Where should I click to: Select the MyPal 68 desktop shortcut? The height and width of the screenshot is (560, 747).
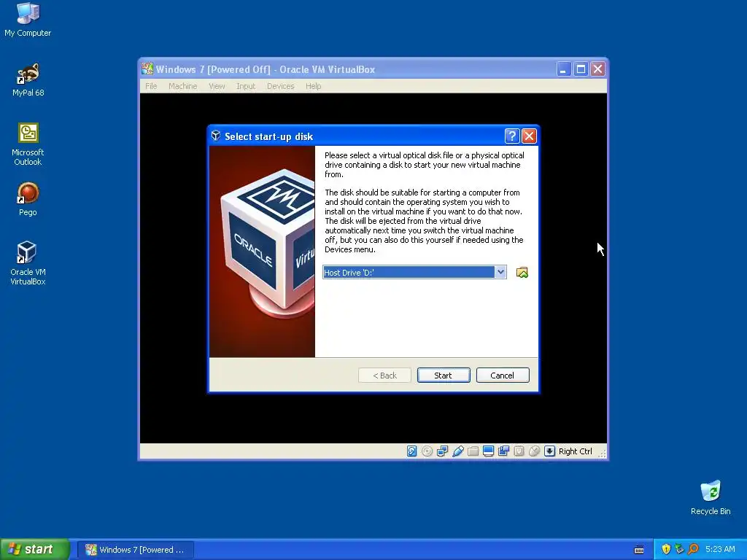28,79
